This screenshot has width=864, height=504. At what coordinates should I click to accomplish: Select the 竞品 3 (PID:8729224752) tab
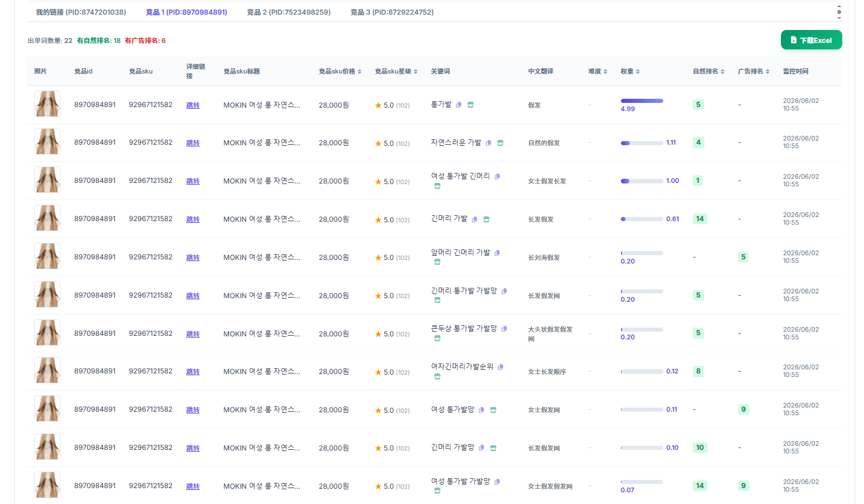click(392, 12)
